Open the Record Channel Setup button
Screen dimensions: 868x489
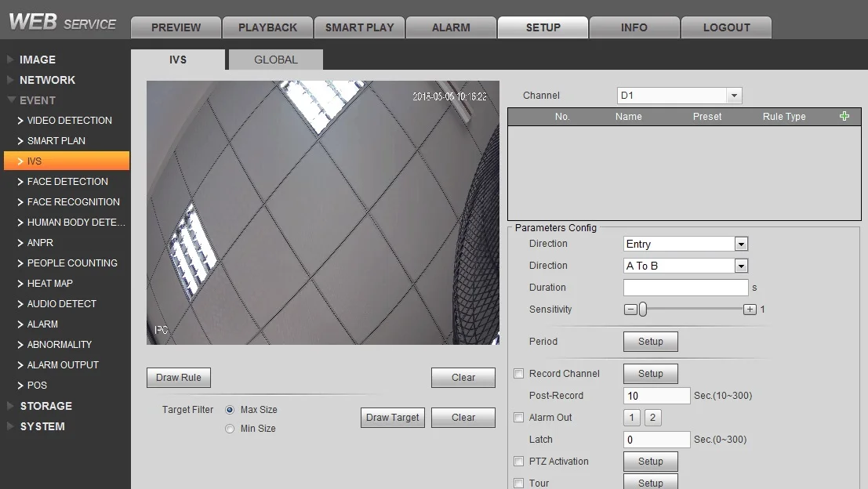click(x=651, y=374)
